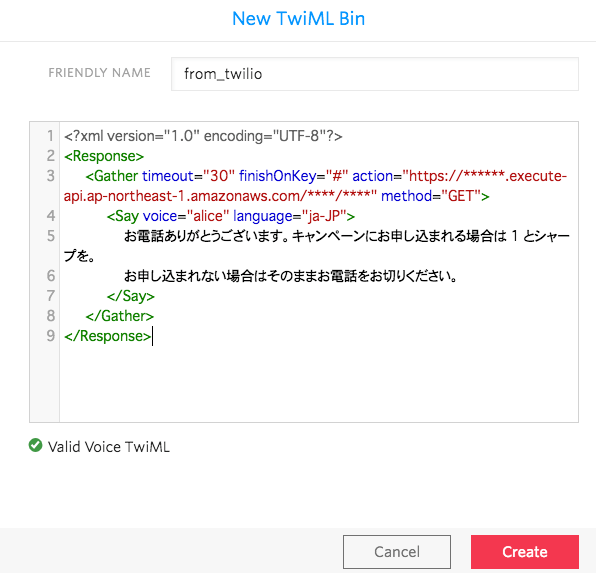Click the green Valid Voice TwiML checkmark icon
The height and width of the screenshot is (573, 596).
pos(35,445)
